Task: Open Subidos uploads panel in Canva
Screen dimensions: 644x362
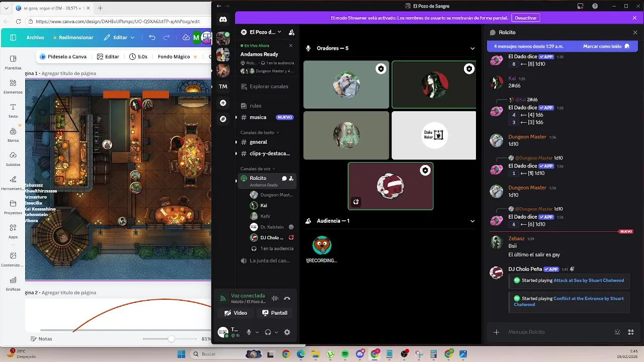Action: (x=13, y=159)
